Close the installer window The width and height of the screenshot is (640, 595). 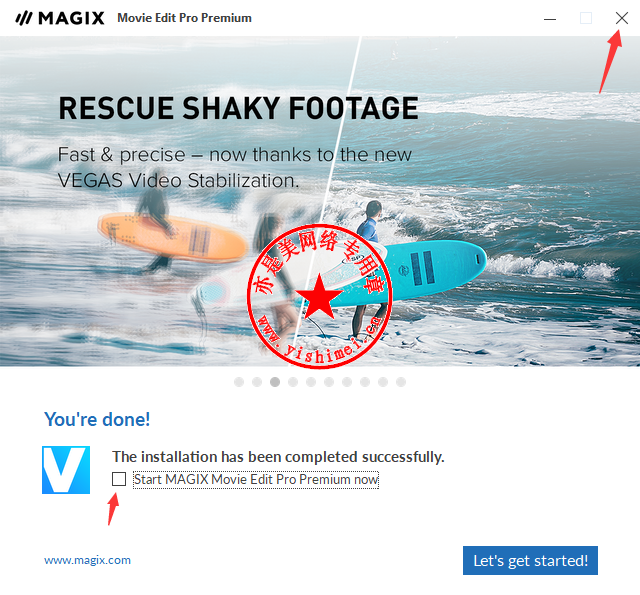(x=622, y=18)
